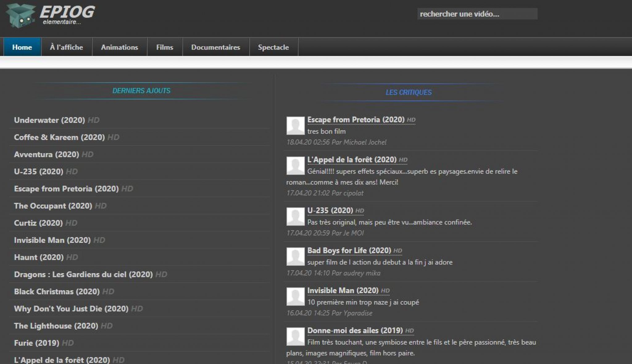
Task: Click the EPIOG box logo icon
Action: click(20, 15)
